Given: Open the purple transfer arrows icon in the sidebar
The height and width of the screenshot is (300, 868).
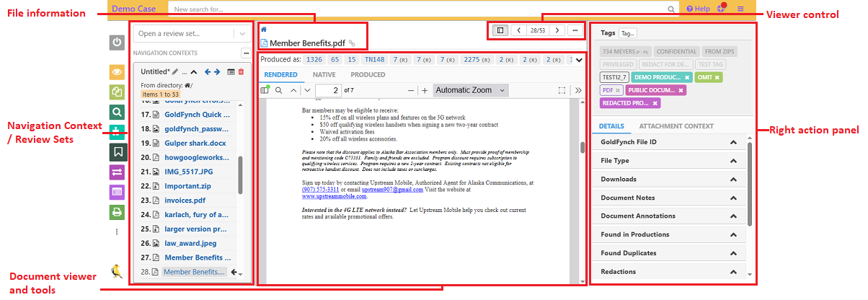Looking at the screenshot, I should [118, 172].
